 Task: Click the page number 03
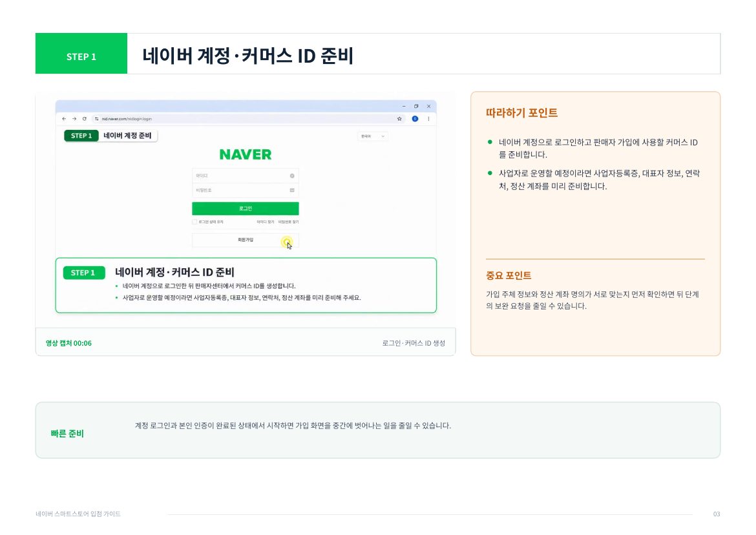pyautogui.click(x=717, y=514)
